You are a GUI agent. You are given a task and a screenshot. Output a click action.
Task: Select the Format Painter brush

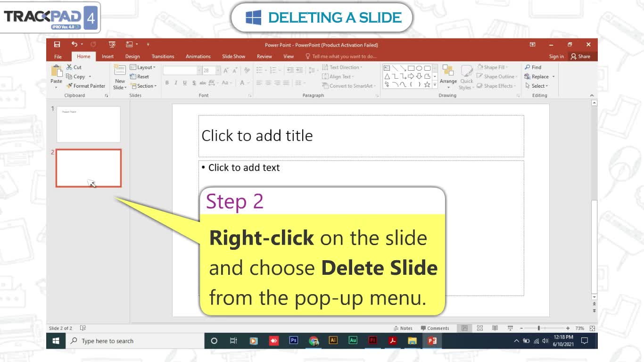coord(86,86)
